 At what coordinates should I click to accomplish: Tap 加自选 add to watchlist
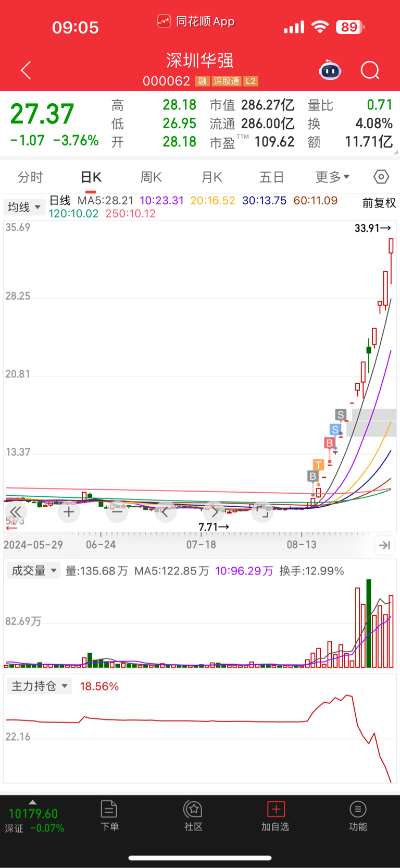276,816
